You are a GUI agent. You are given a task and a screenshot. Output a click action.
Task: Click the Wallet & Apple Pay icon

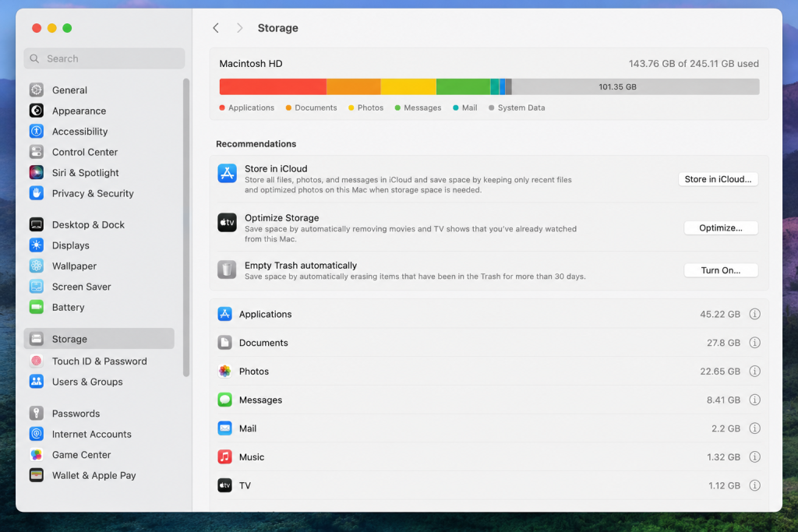coord(36,475)
